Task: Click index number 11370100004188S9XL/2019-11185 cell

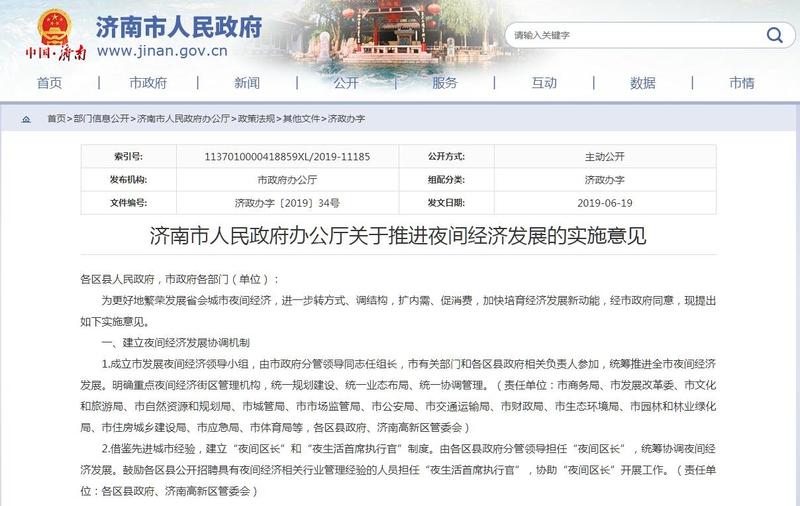Action: [x=287, y=157]
